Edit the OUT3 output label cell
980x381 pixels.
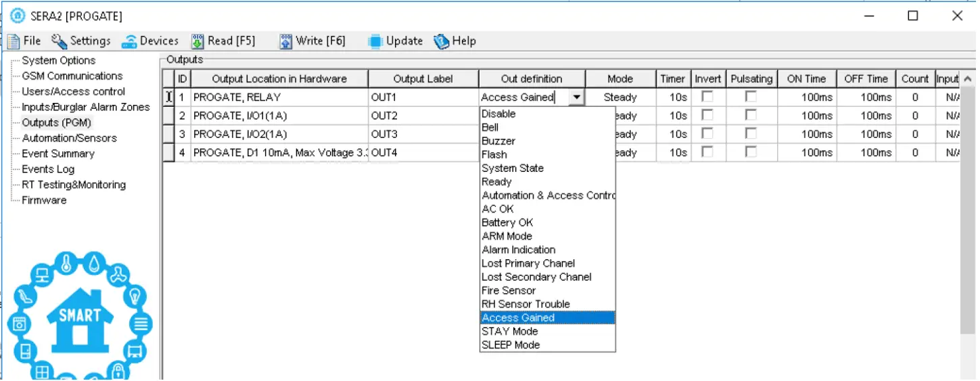[x=423, y=134]
